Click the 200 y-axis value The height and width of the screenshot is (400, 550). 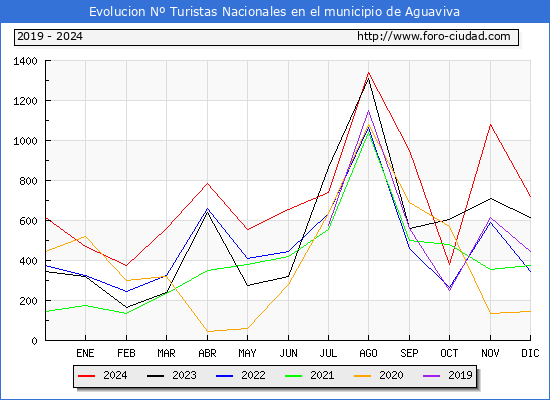coord(28,301)
